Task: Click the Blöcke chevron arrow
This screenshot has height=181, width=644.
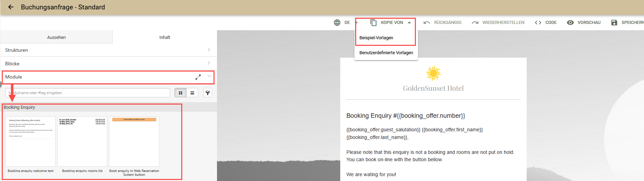Action: (209, 63)
